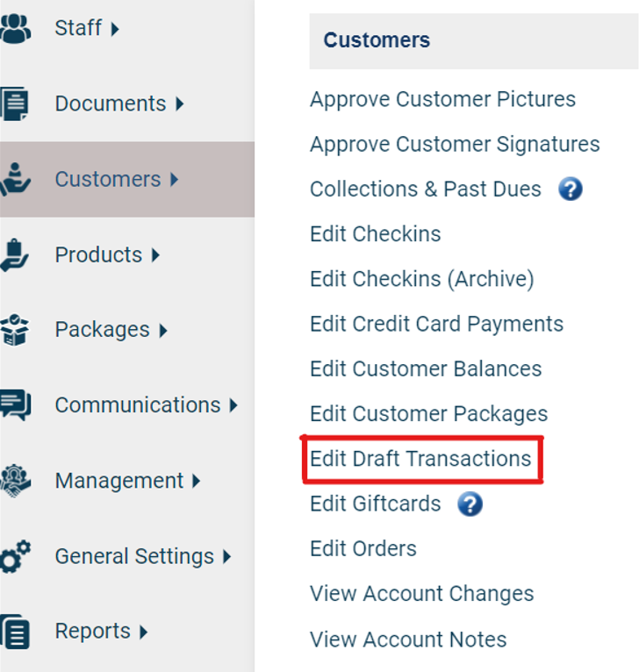Click the Staff people icon
Screen dimensions: 639x672
click(15, 28)
